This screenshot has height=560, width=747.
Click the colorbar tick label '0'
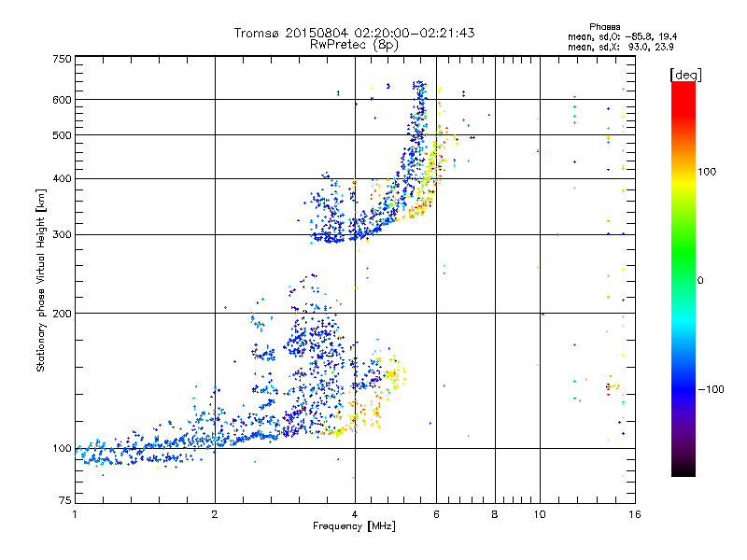(x=700, y=281)
